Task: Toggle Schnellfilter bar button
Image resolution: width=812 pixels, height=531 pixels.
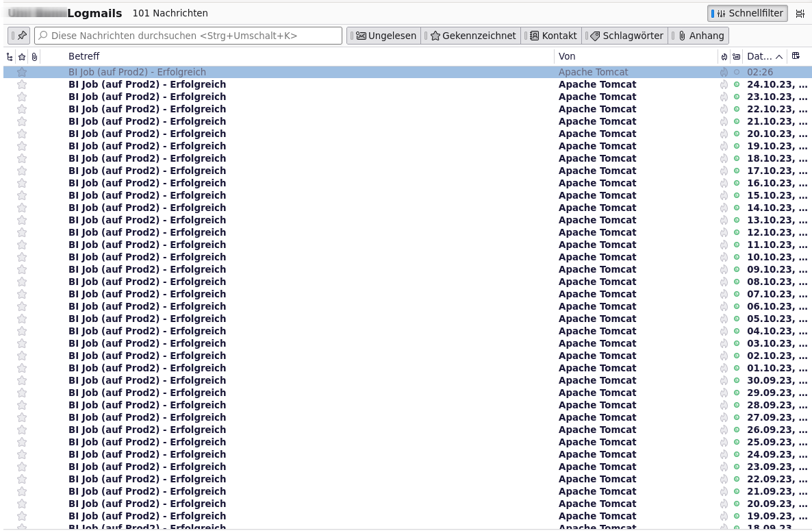Action: click(747, 14)
